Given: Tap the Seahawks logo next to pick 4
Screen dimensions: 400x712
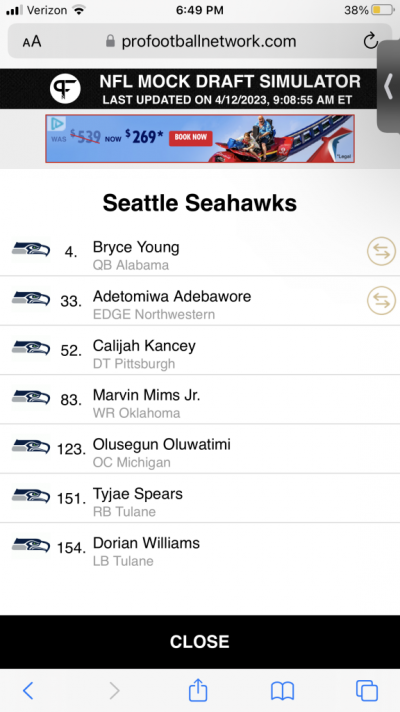Looking at the screenshot, I should pyautogui.click(x=31, y=250).
